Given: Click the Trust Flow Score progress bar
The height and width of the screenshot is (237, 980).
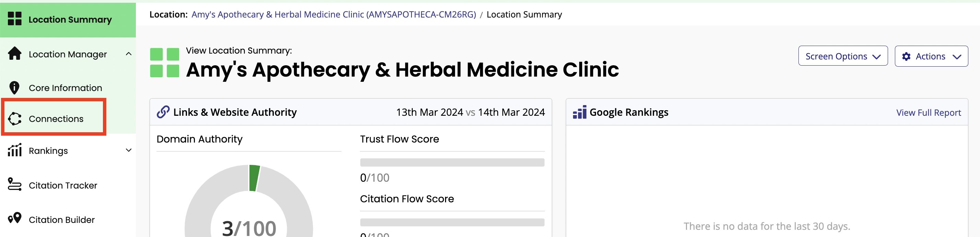Looking at the screenshot, I should tap(452, 163).
